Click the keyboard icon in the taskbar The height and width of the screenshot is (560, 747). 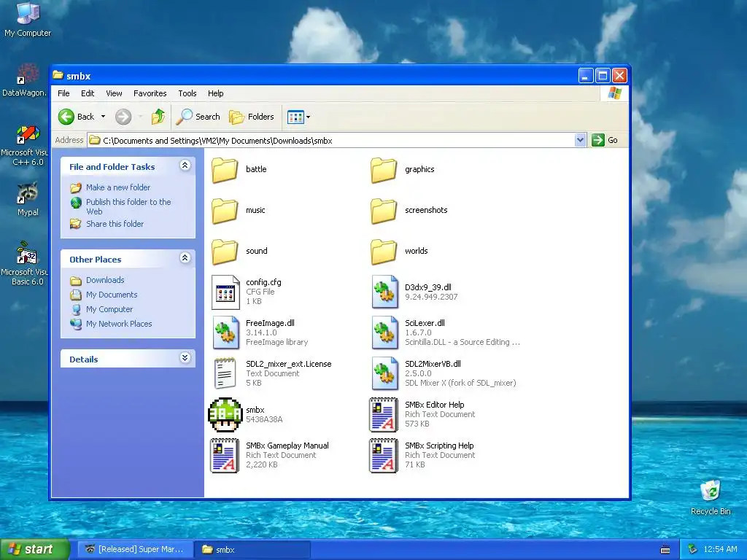(x=665, y=550)
